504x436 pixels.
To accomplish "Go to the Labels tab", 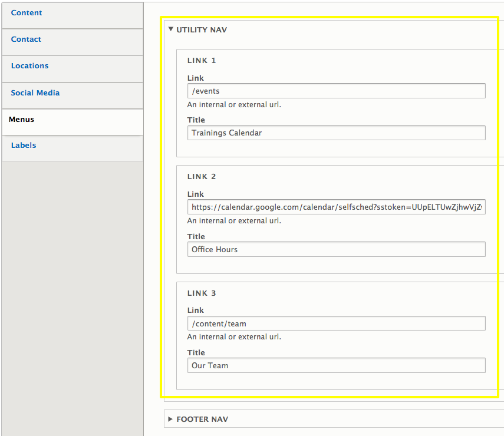I will [x=73, y=148].
